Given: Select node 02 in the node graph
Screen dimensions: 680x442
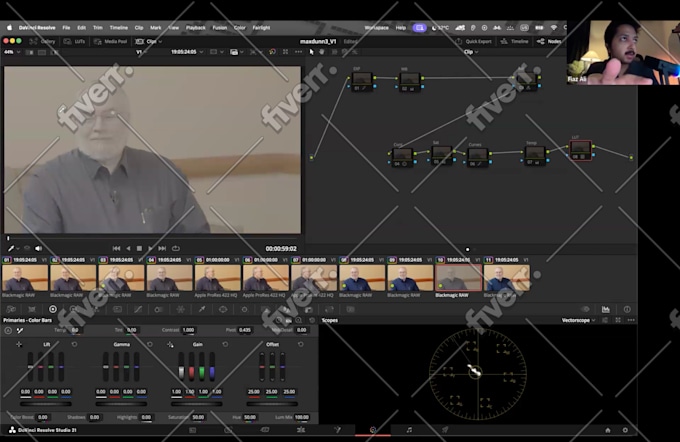Looking at the screenshot, I should (x=409, y=81).
